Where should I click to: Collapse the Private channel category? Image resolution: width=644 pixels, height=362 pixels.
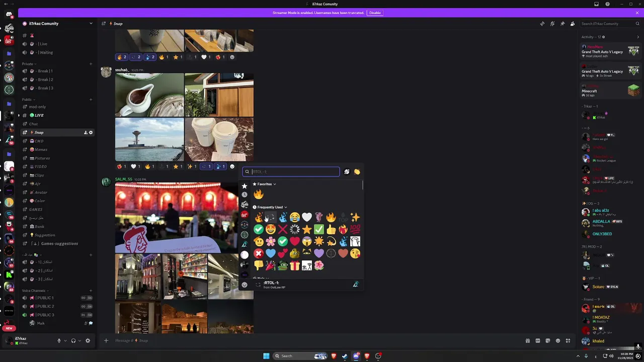[29, 64]
